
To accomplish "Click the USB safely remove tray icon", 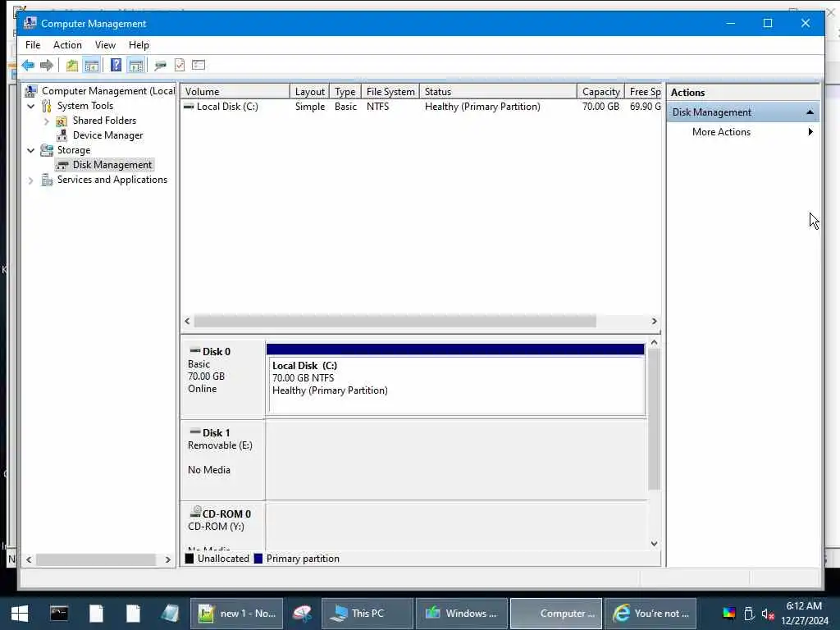I will point(749,614).
